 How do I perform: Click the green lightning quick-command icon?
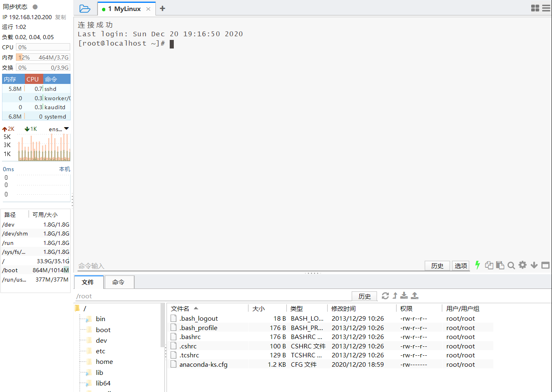click(x=477, y=265)
